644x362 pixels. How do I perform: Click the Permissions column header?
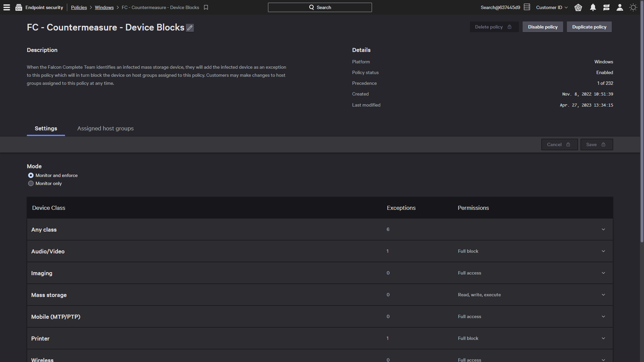(x=473, y=208)
